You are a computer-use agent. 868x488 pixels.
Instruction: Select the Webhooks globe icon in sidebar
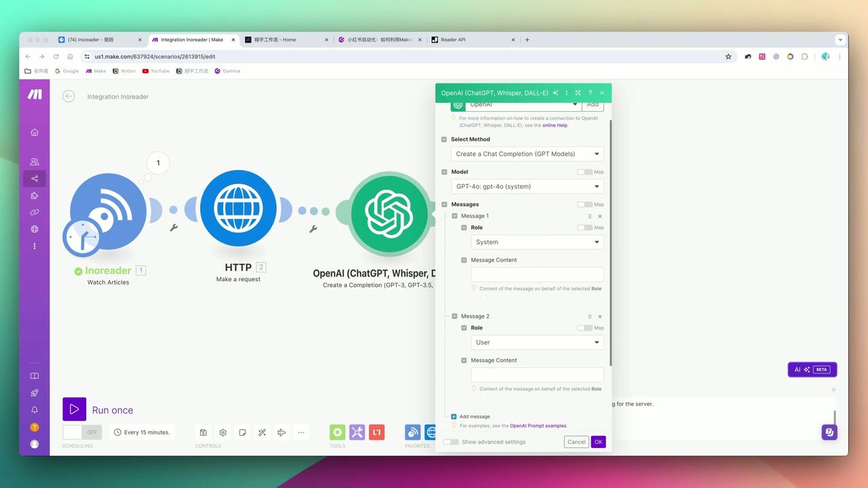35,229
